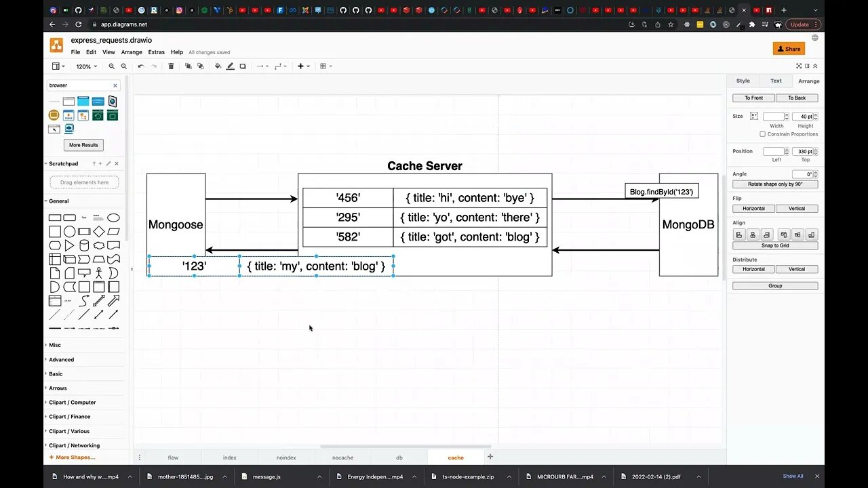The height and width of the screenshot is (488, 868).
Task: Pick the ellipse shape in General
Action: (x=113, y=218)
